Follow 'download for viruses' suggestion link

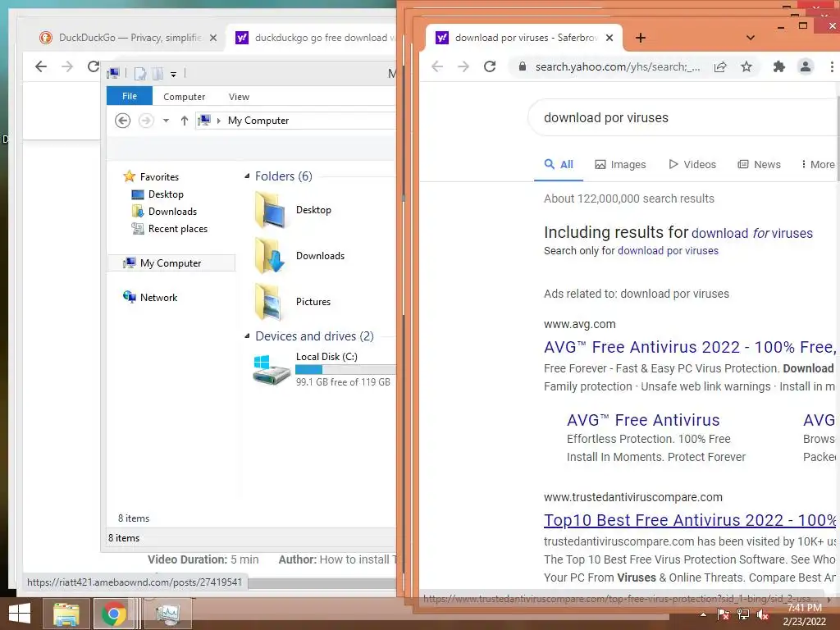pos(752,234)
